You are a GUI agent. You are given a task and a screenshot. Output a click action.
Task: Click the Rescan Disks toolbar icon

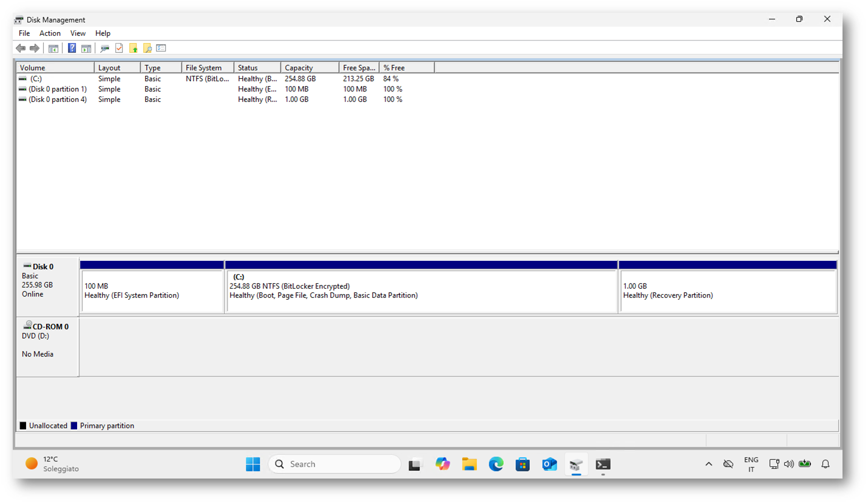click(x=104, y=48)
